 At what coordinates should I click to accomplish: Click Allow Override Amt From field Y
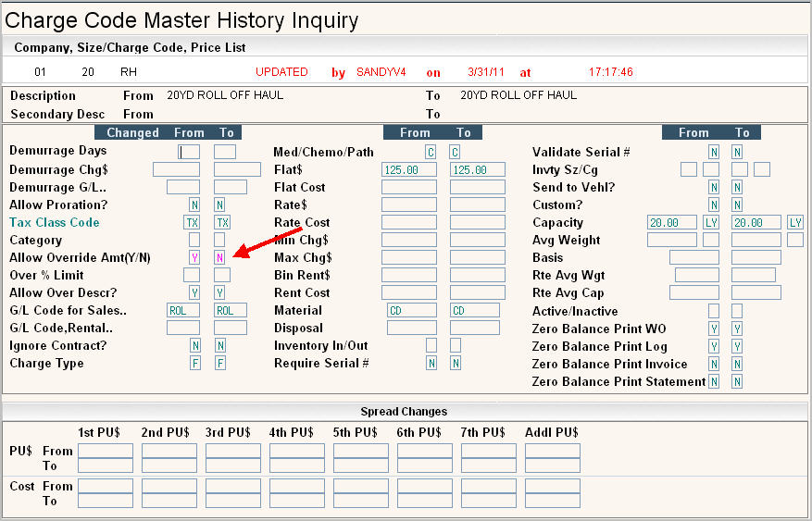click(194, 257)
